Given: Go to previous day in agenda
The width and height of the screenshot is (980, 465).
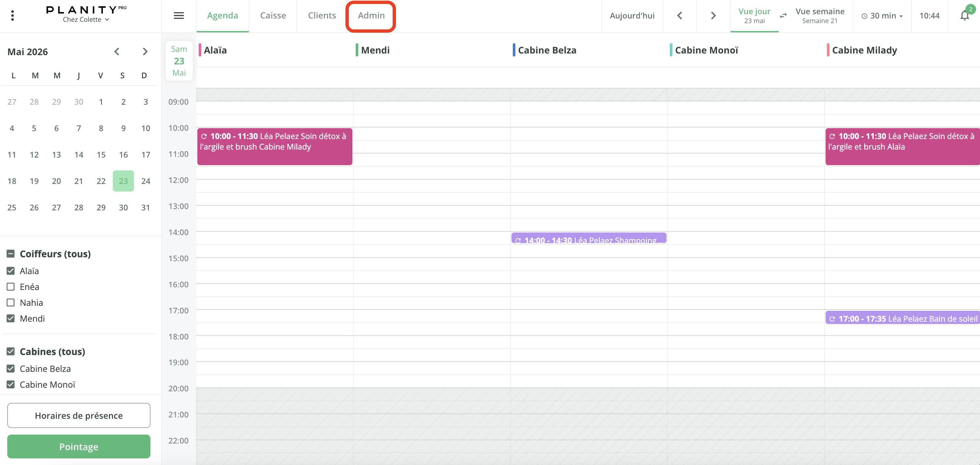Looking at the screenshot, I should (679, 16).
